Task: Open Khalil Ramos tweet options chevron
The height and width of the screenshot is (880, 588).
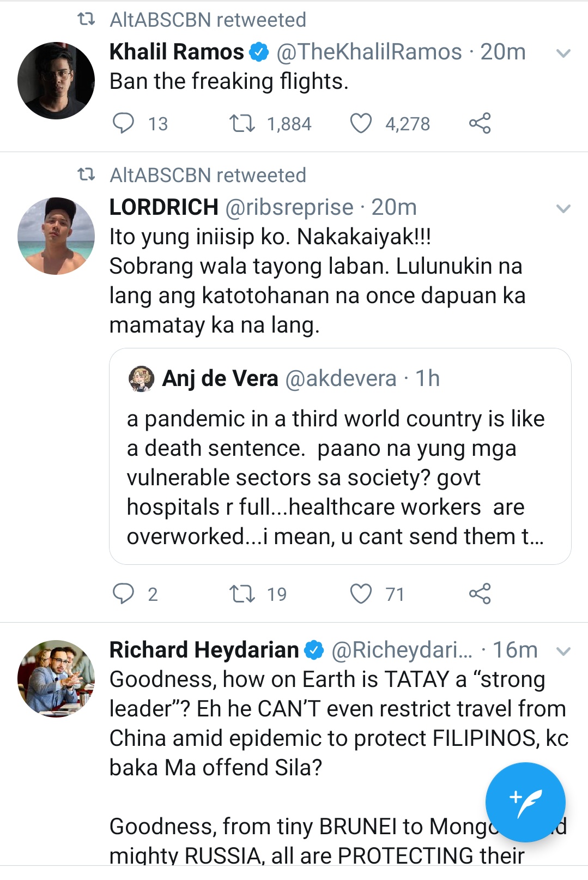Action: click(x=563, y=53)
